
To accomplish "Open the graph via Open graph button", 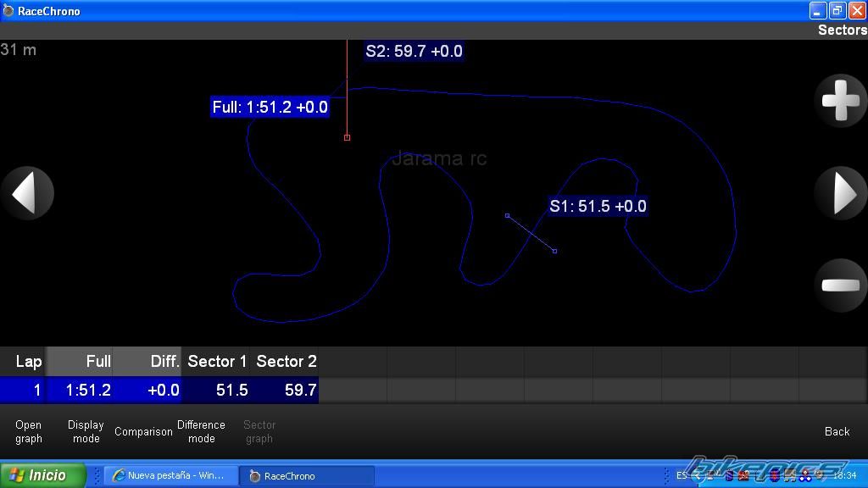I will (x=28, y=431).
